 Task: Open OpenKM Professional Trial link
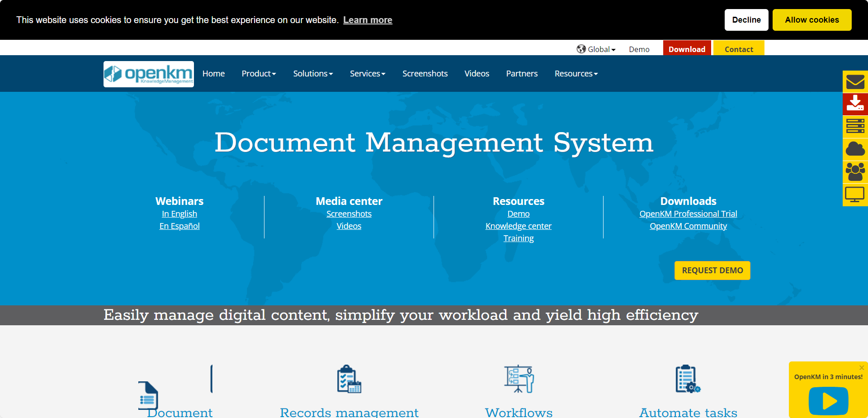click(688, 214)
